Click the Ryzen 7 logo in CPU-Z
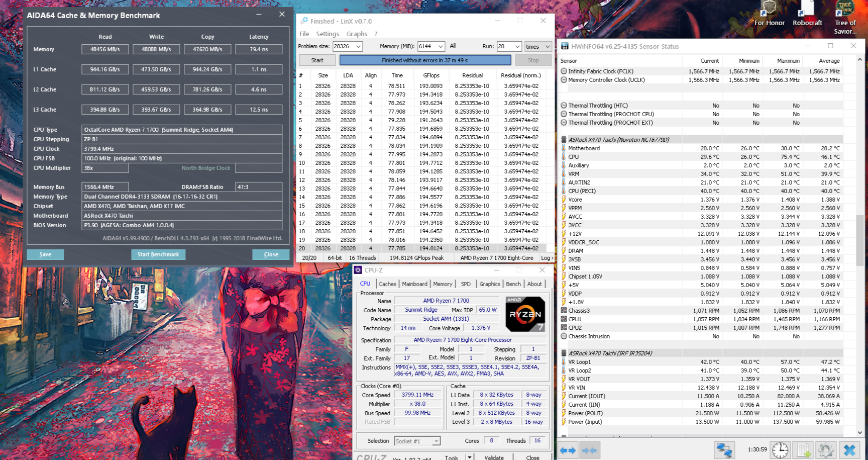868x460 pixels. (525, 314)
